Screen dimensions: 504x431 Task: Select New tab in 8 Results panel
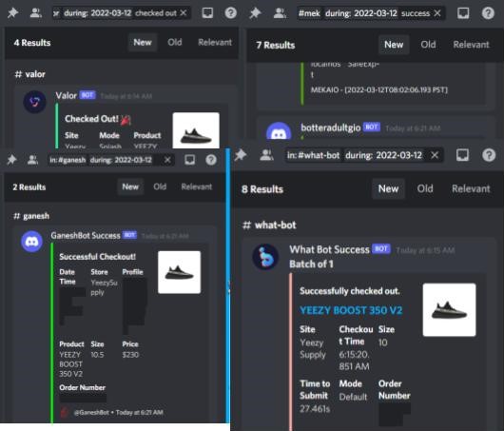point(388,188)
